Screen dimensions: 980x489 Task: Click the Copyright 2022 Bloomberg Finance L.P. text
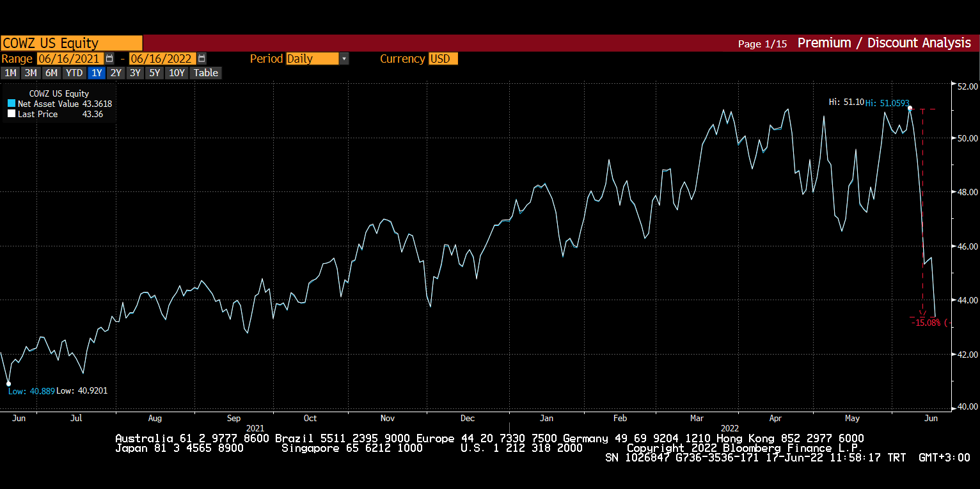pos(745,448)
